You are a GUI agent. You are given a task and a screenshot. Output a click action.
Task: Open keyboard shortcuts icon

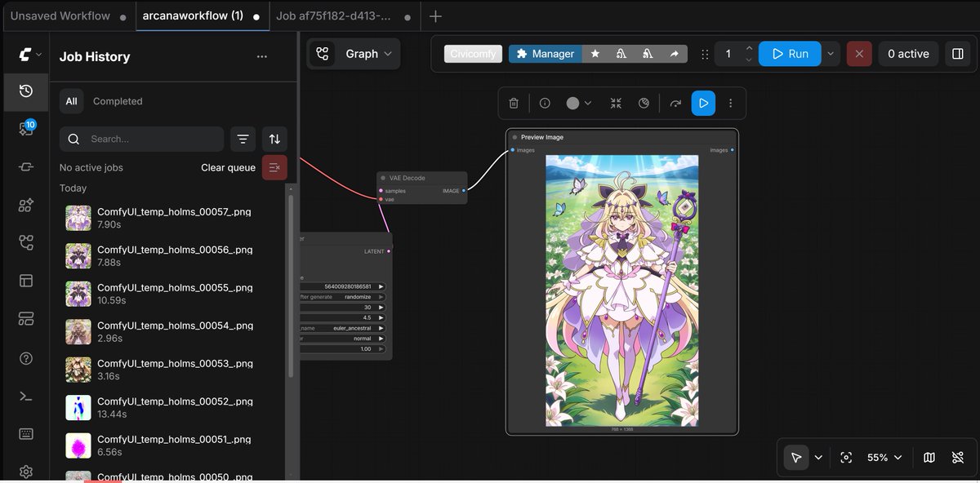coord(26,434)
